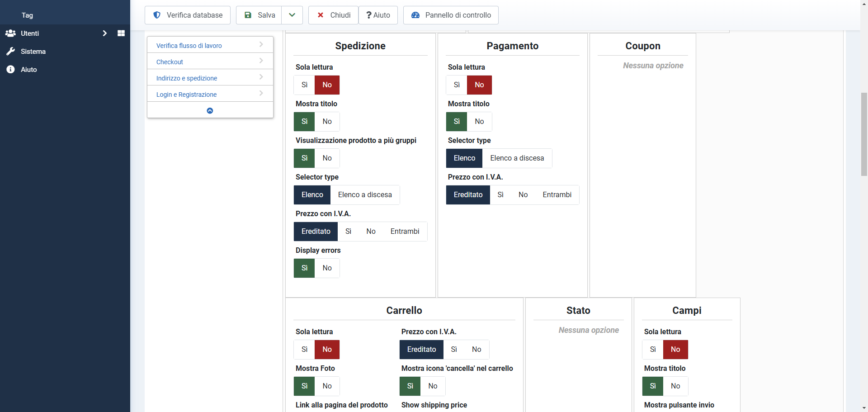Open Login e Registrazione link
The image size is (868, 412).
[x=186, y=95]
